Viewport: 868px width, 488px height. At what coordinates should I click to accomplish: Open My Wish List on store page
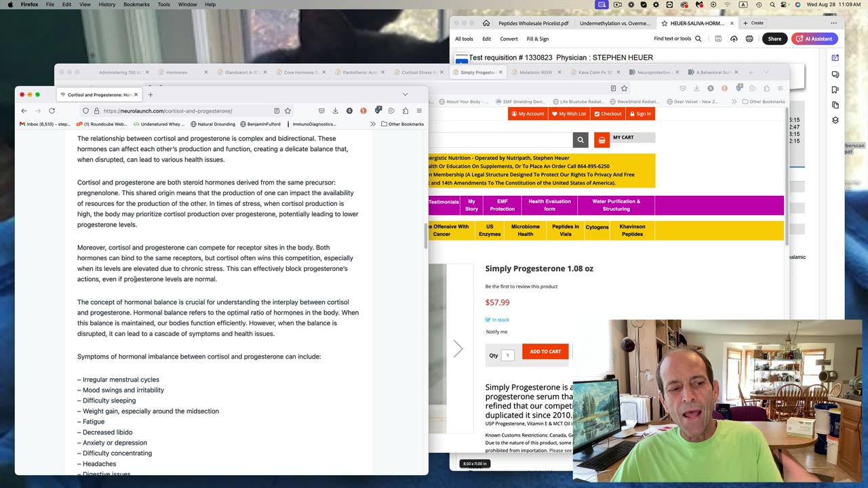pos(569,114)
